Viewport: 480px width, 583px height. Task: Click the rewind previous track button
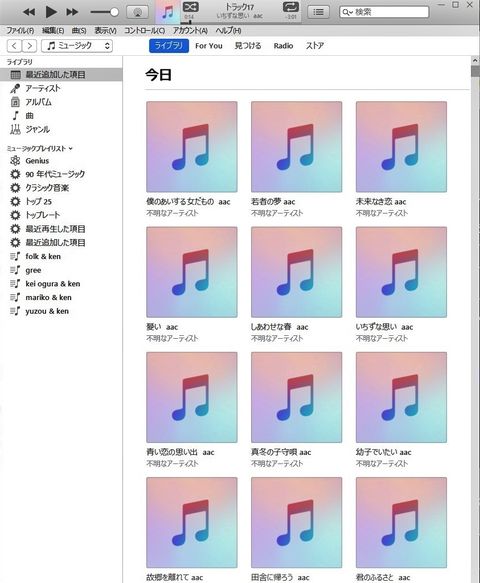29,12
